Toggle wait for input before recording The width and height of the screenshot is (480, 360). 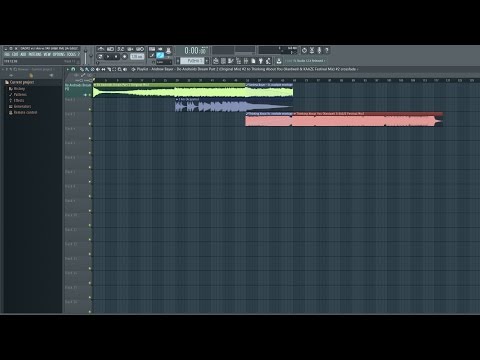tap(110, 49)
